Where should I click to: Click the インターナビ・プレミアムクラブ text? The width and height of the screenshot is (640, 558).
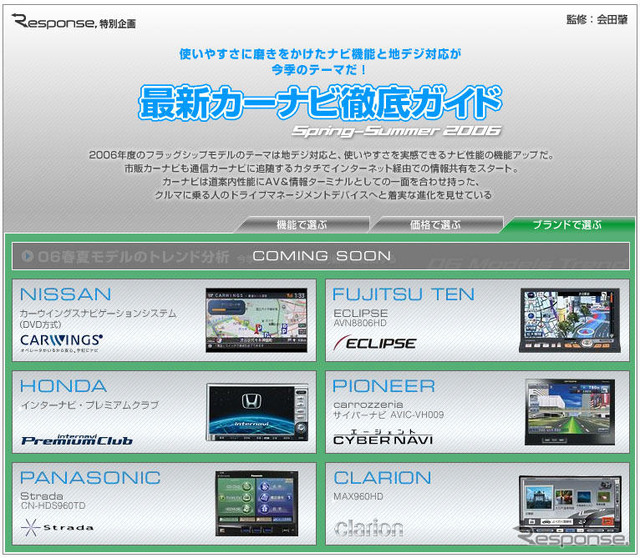point(90,405)
